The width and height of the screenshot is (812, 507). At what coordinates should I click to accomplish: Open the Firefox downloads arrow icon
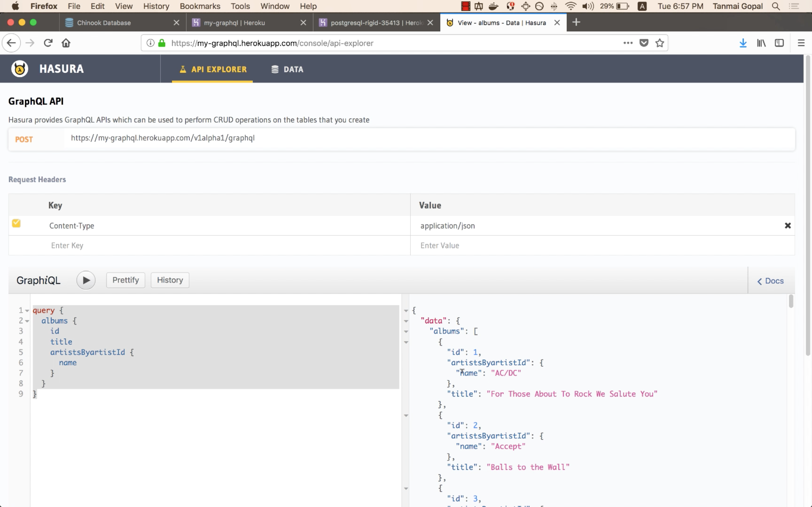[x=743, y=43]
